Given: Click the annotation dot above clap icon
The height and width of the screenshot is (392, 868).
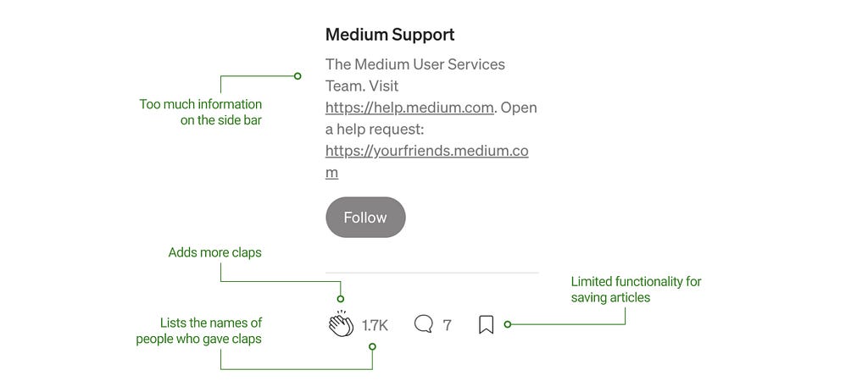Looking at the screenshot, I should click(341, 299).
